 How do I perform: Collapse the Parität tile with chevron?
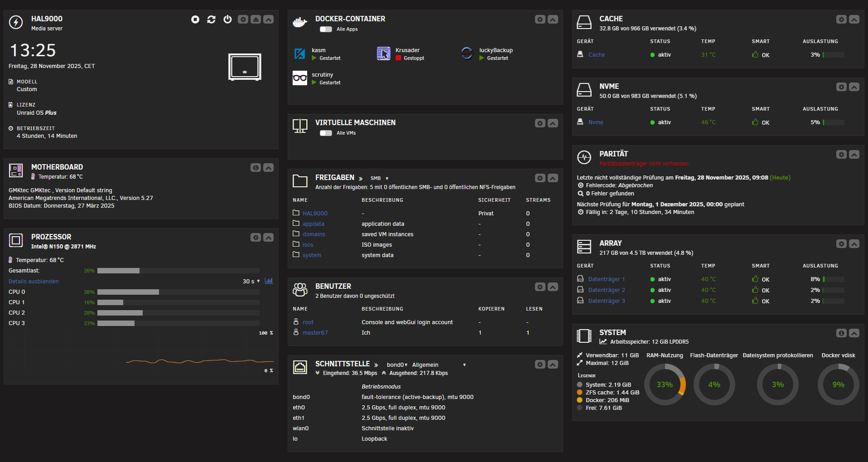[x=854, y=155]
